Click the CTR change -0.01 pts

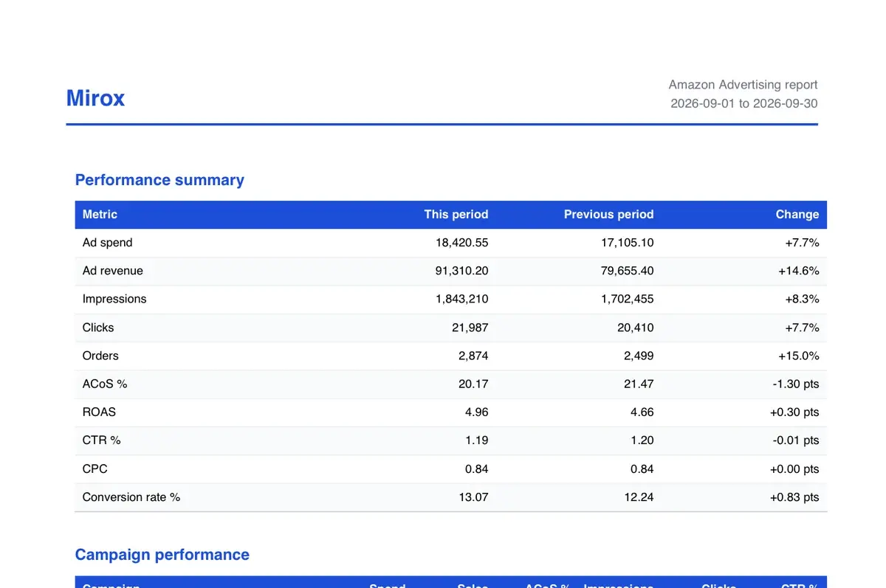(x=796, y=440)
